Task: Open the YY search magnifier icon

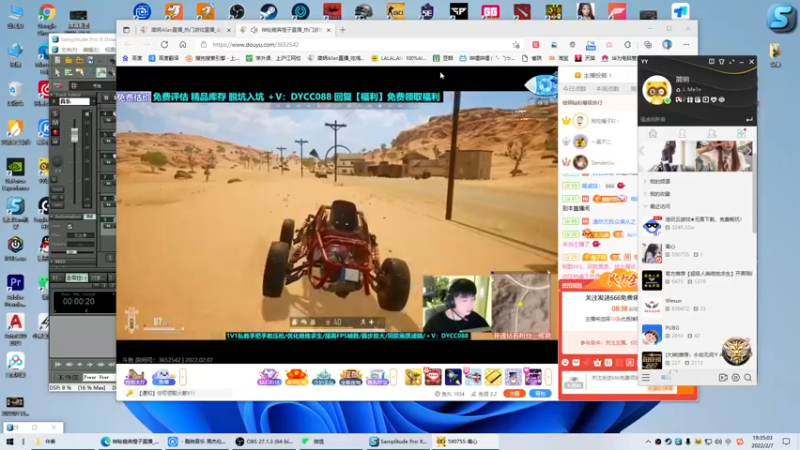Action: pyautogui.click(x=748, y=378)
